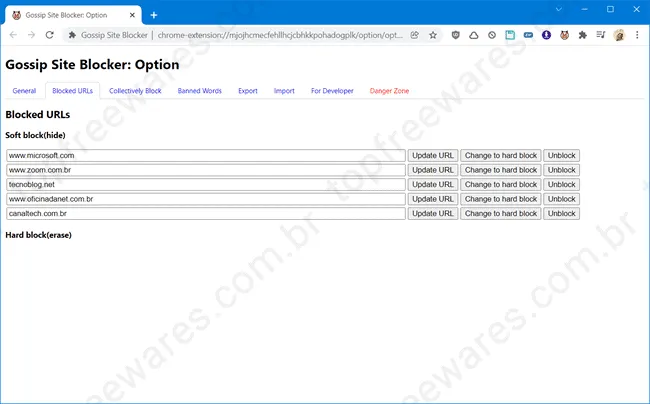Change www.oficinadanet.com.br to hard block
The width and height of the screenshot is (650, 404).
(x=501, y=199)
